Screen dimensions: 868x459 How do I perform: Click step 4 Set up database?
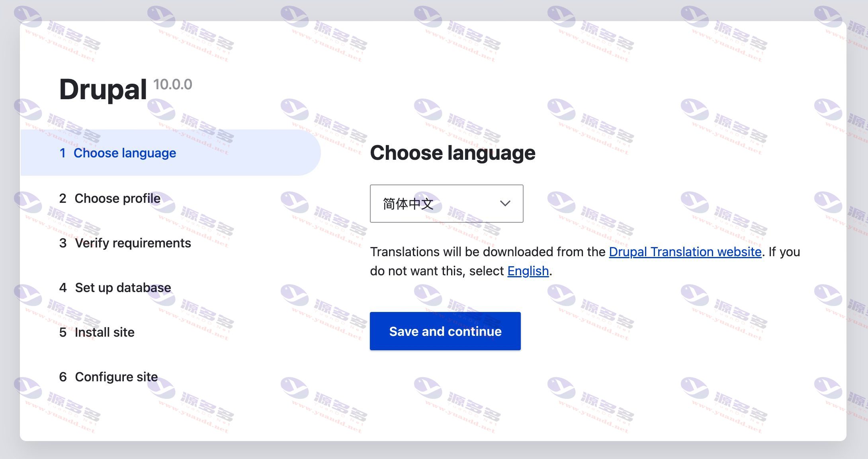[115, 287]
